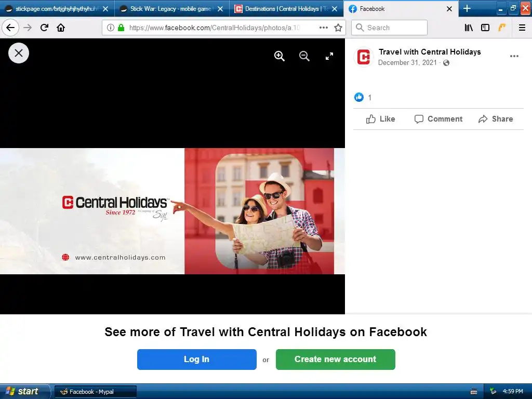This screenshot has height=399, width=532.
Task: Click the public globe privacy icon
Action: (x=446, y=63)
